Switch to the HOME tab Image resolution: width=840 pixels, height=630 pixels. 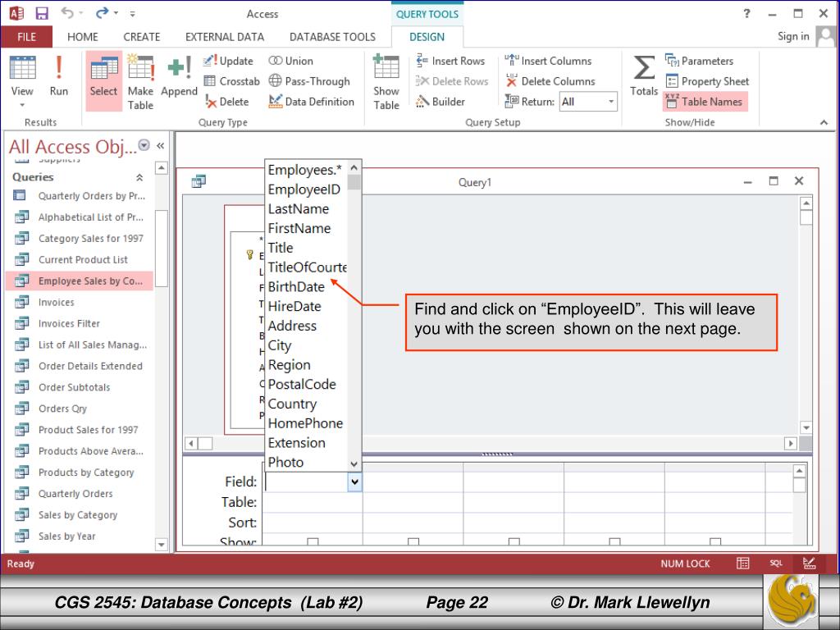click(x=83, y=37)
